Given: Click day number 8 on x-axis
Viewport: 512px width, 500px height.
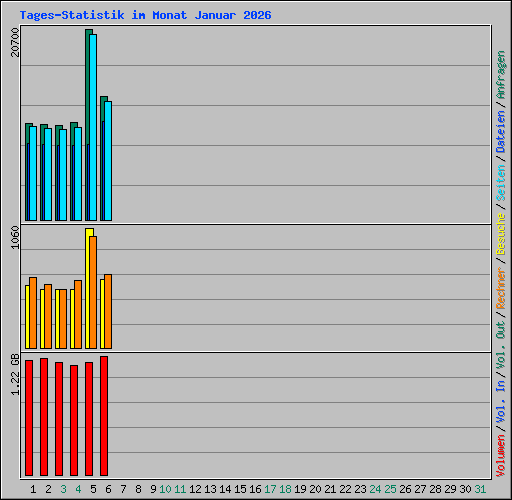Looking at the screenshot, I should click(138, 489).
